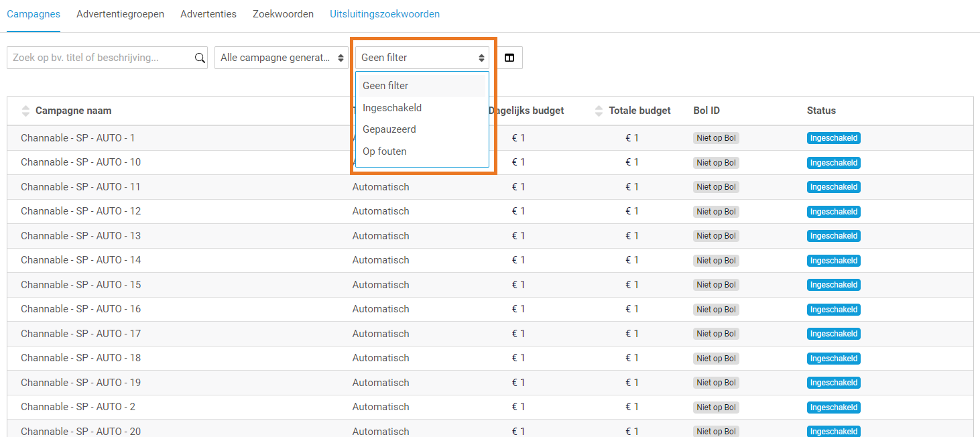Select row Channable - SP - AUTO - 2
The height and width of the screenshot is (437, 980).
(x=490, y=407)
